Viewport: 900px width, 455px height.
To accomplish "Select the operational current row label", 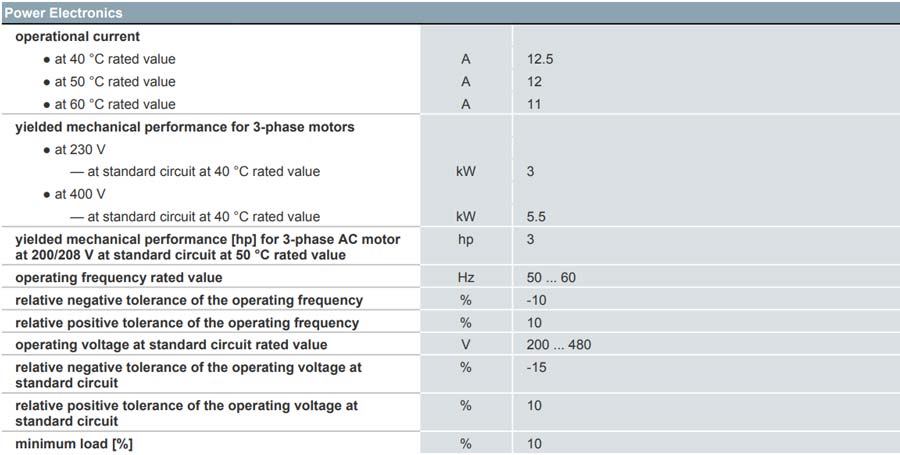I will pyautogui.click(x=77, y=37).
